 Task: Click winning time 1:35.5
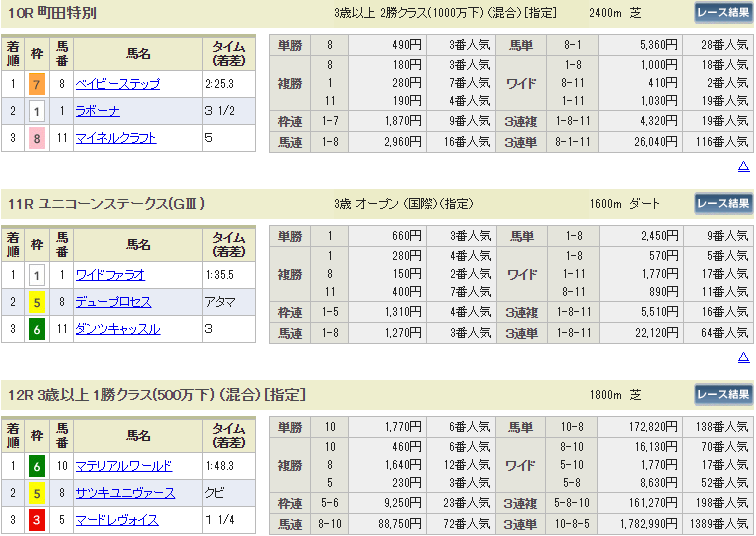click(x=219, y=275)
